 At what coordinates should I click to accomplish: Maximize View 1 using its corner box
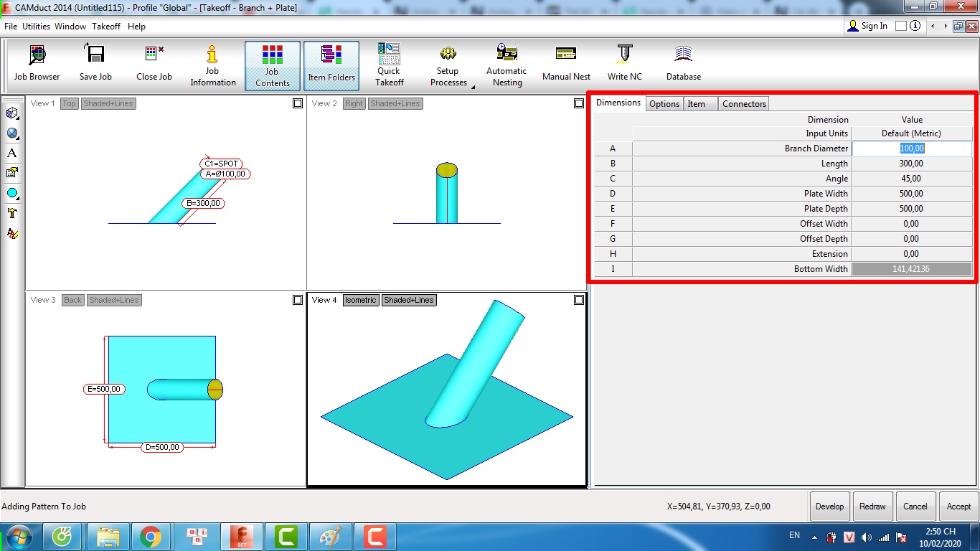tap(298, 103)
